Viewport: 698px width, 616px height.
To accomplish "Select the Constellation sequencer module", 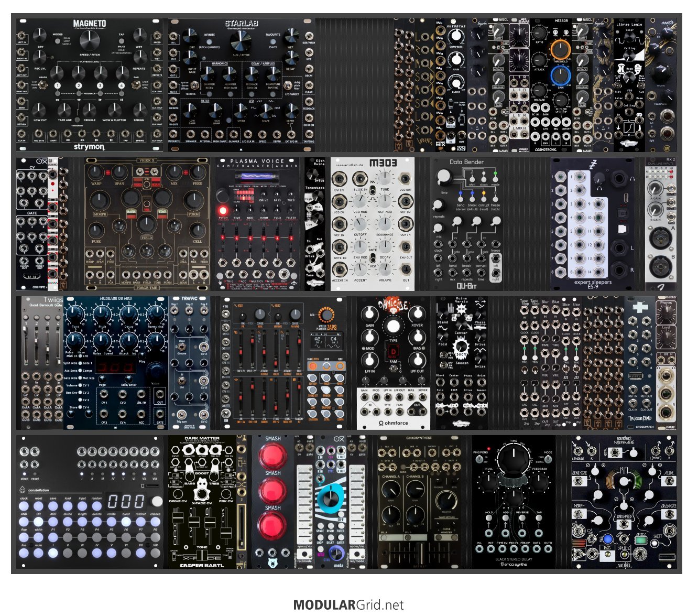I will tap(90, 501).
